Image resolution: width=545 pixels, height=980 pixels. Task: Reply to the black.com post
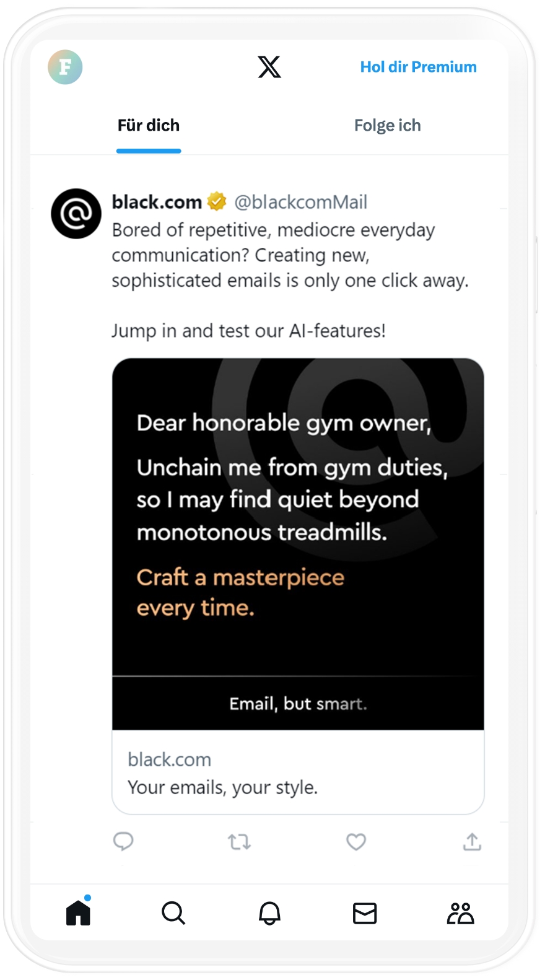coord(123,841)
